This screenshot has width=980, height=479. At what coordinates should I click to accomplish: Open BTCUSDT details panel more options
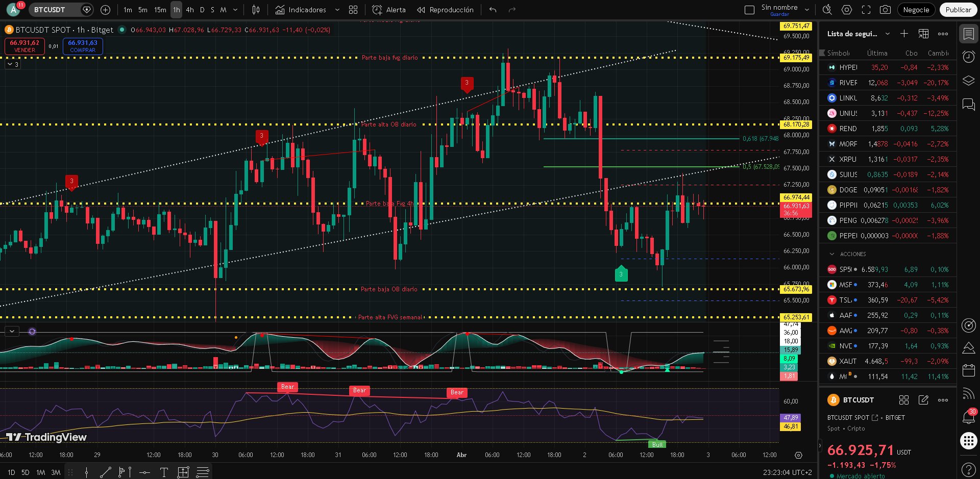pyautogui.click(x=943, y=400)
